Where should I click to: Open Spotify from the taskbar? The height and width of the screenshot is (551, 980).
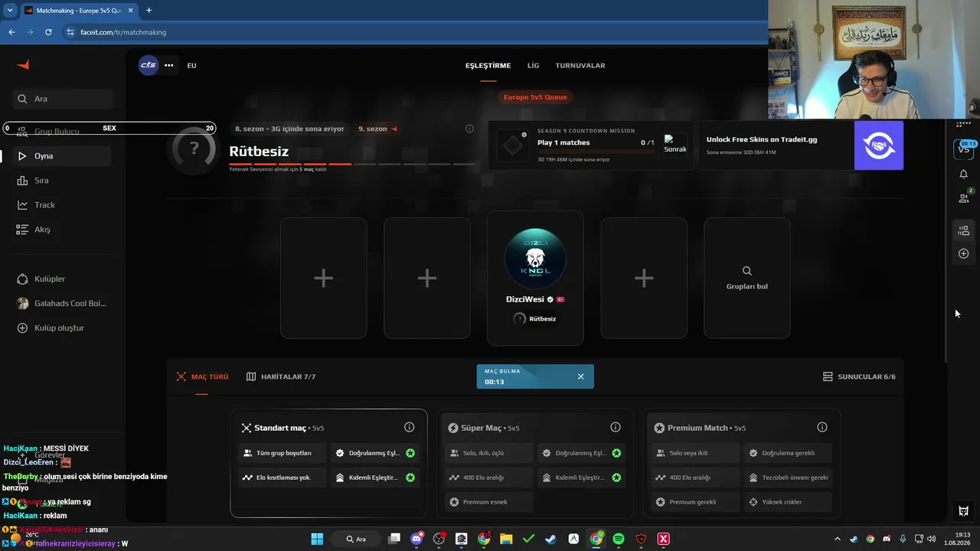click(619, 539)
